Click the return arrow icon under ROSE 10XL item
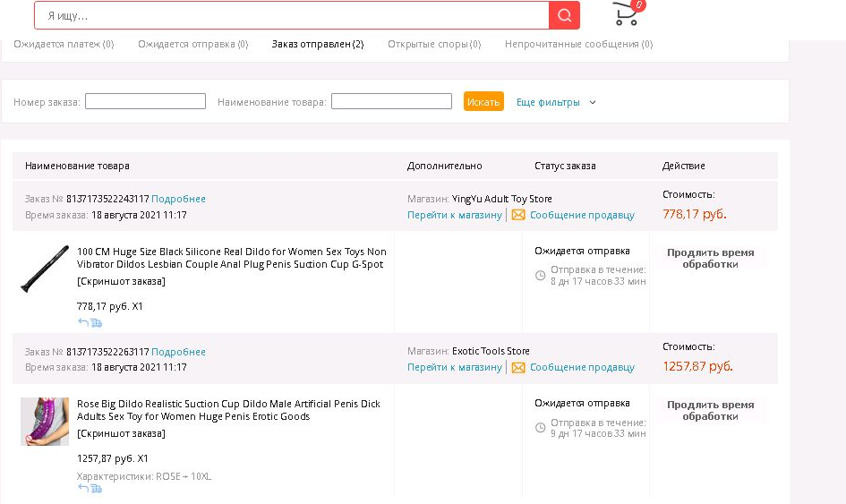846x504 pixels. [83, 489]
